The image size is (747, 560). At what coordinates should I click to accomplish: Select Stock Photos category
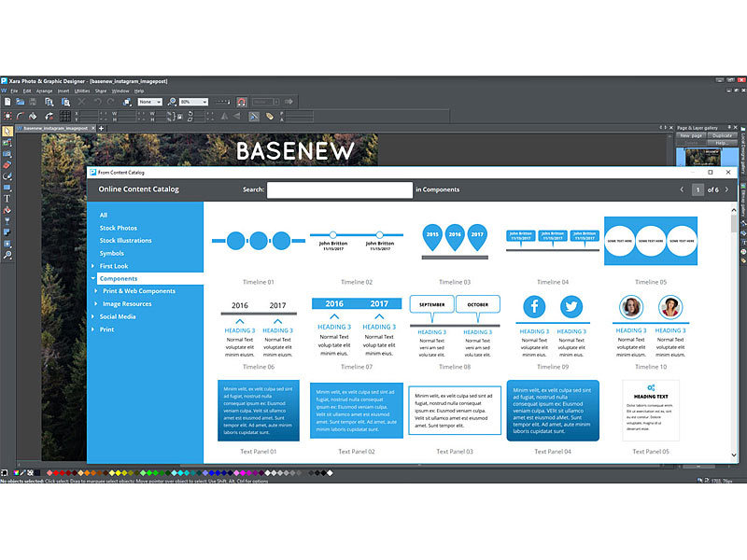point(119,228)
